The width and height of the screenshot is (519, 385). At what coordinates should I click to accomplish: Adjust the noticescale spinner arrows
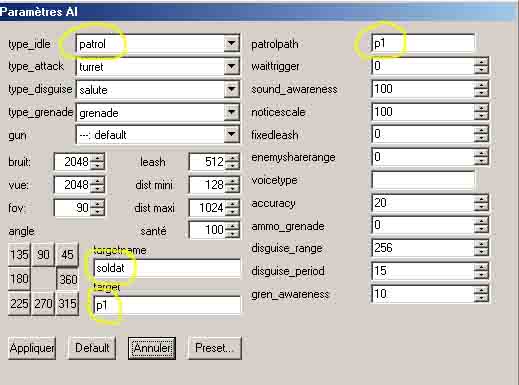coord(481,111)
